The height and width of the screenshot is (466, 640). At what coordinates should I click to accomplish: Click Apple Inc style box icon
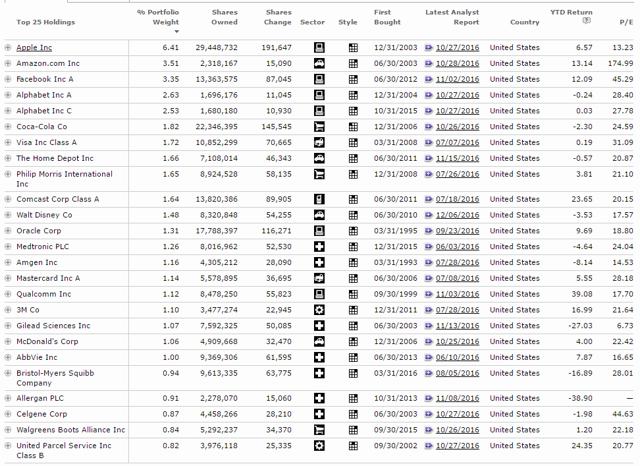pos(353,48)
